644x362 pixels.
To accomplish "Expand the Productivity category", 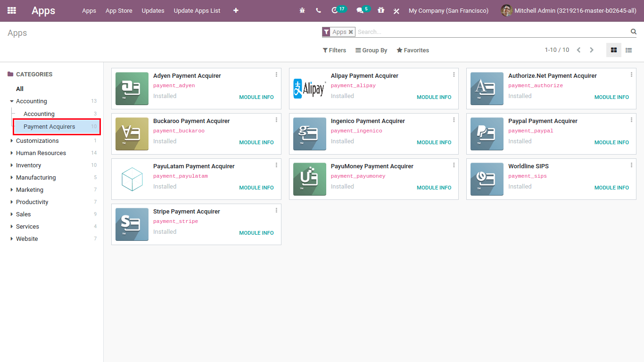I will click(12, 202).
